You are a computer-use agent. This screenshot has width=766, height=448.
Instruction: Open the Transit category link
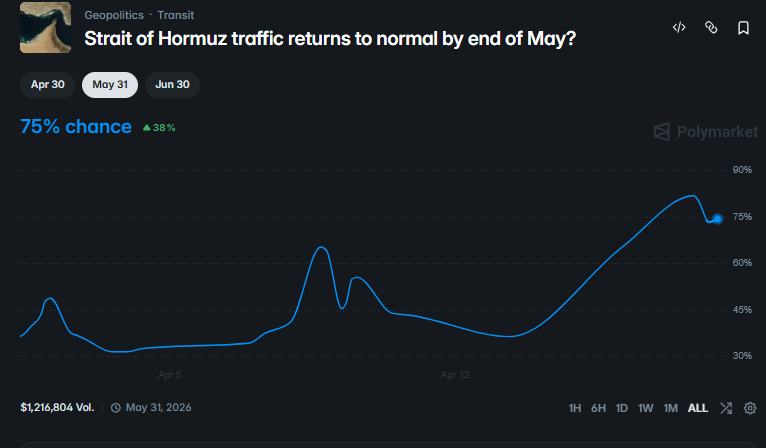pyautogui.click(x=176, y=15)
